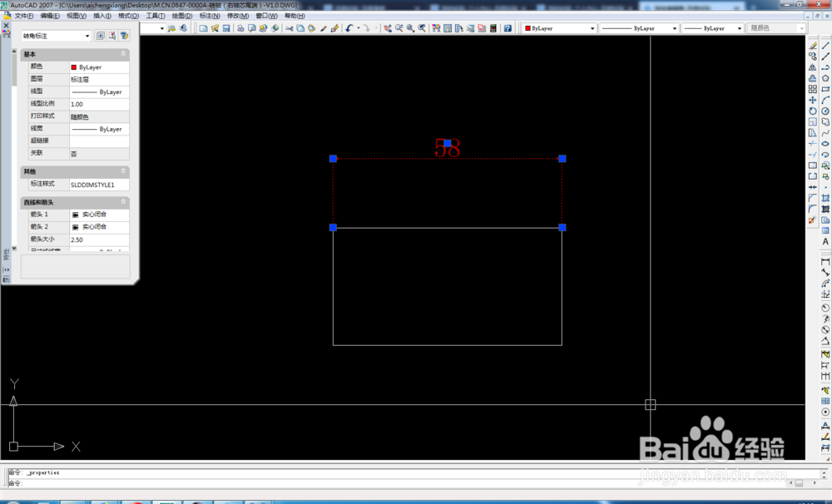The image size is (832, 504).
Task: Select the Polygon drawing tool
Action: [x=825, y=78]
